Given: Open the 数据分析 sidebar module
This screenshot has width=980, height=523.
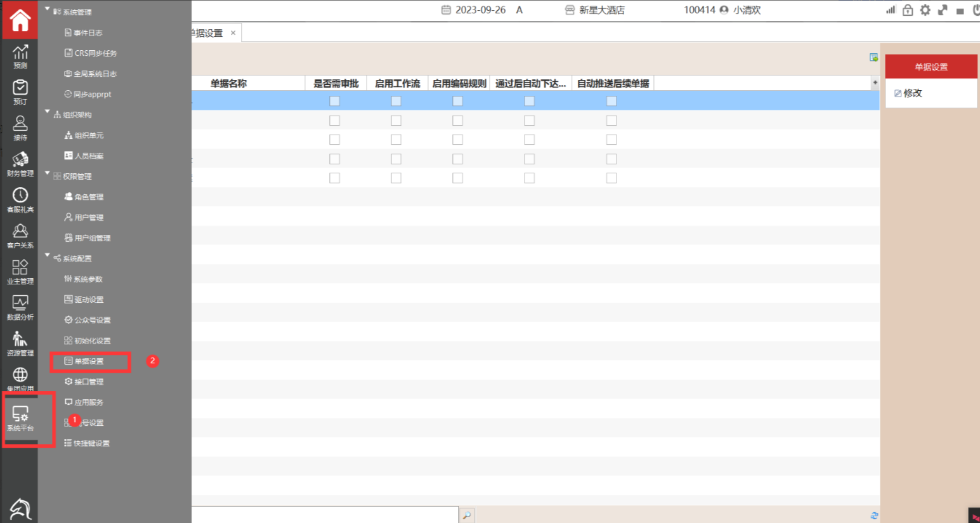Looking at the screenshot, I should [20, 308].
